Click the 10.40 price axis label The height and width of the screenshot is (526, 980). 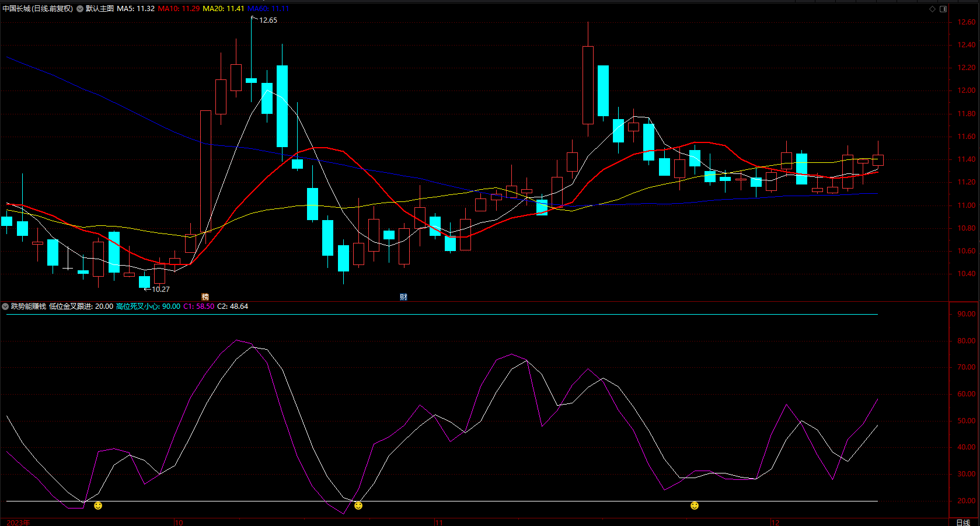coord(966,274)
